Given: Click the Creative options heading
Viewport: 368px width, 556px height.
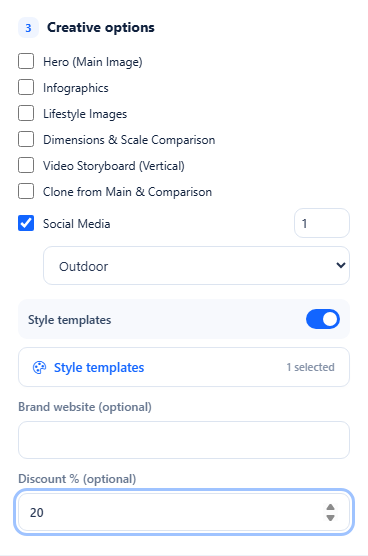Looking at the screenshot, I should 101,28.
